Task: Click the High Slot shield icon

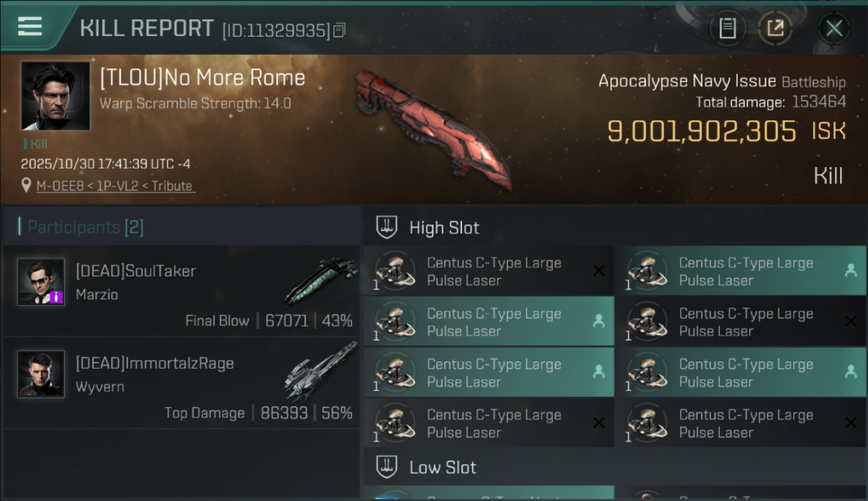Action: (x=387, y=227)
